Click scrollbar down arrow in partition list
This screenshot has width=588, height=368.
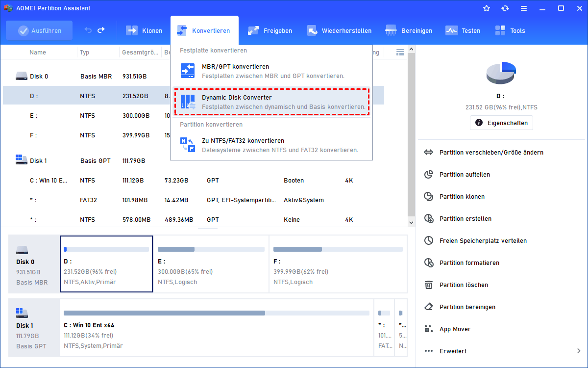tap(412, 222)
